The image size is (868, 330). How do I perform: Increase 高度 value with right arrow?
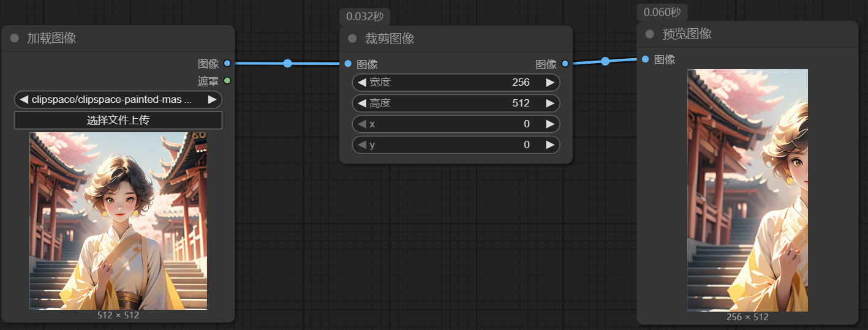(550, 103)
